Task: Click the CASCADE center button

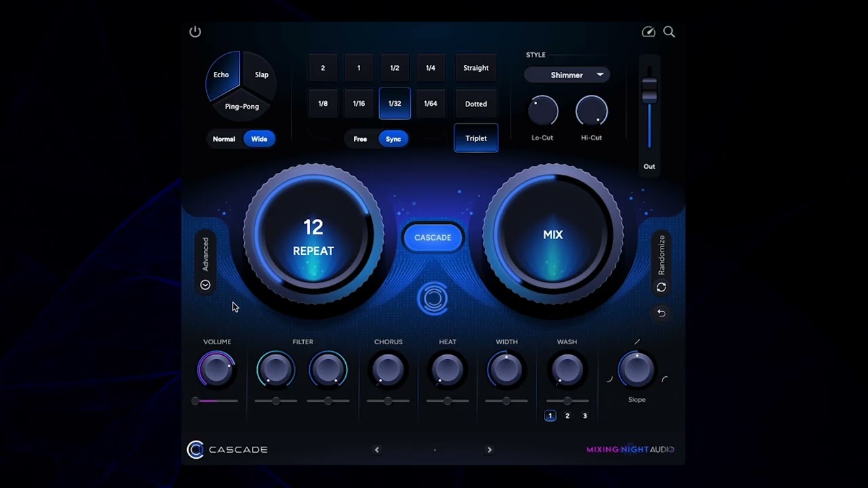Action: pos(433,237)
